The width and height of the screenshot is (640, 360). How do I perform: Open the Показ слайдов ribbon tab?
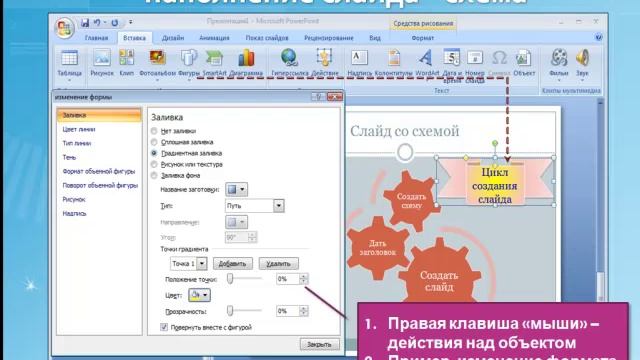tap(267, 38)
